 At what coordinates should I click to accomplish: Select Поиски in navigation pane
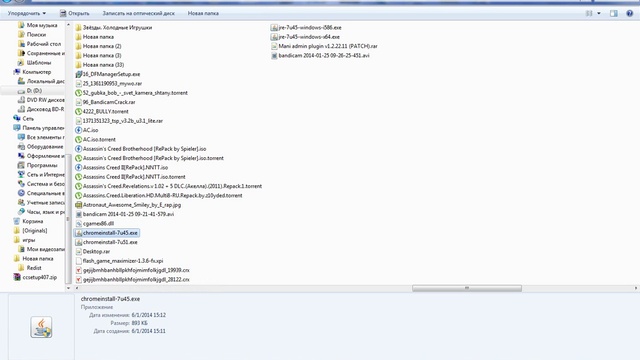tap(36, 35)
